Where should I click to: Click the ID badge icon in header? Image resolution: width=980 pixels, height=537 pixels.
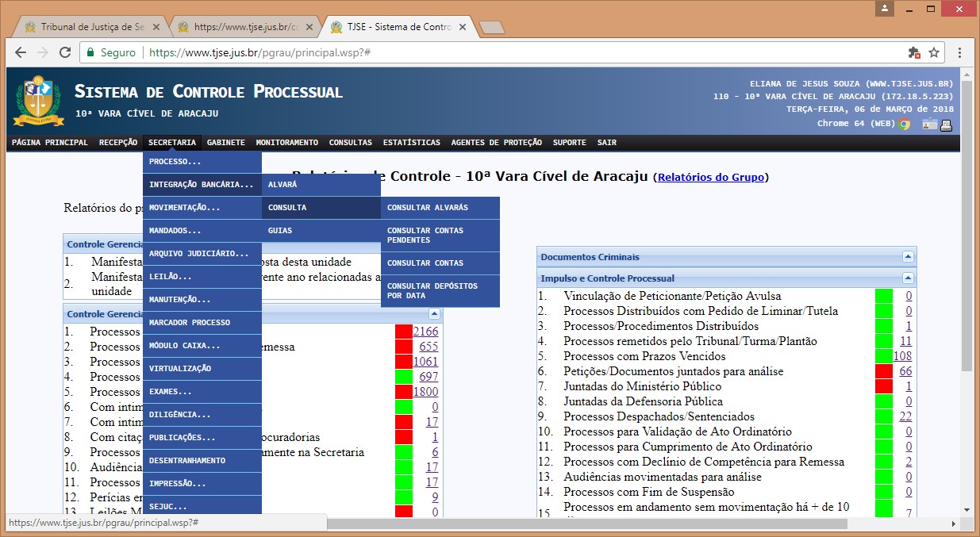pos(928,125)
